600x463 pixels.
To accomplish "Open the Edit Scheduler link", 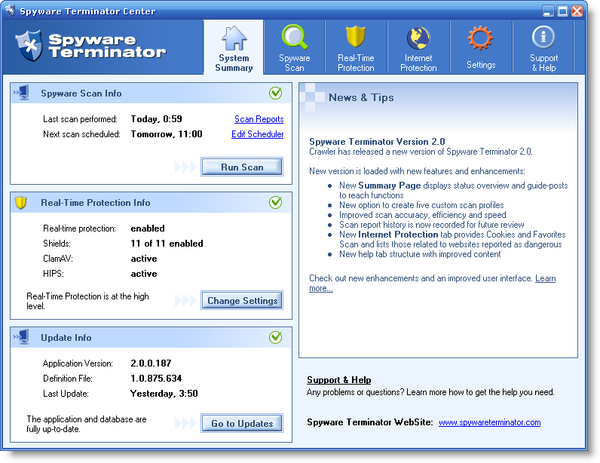I will pos(257,134).
